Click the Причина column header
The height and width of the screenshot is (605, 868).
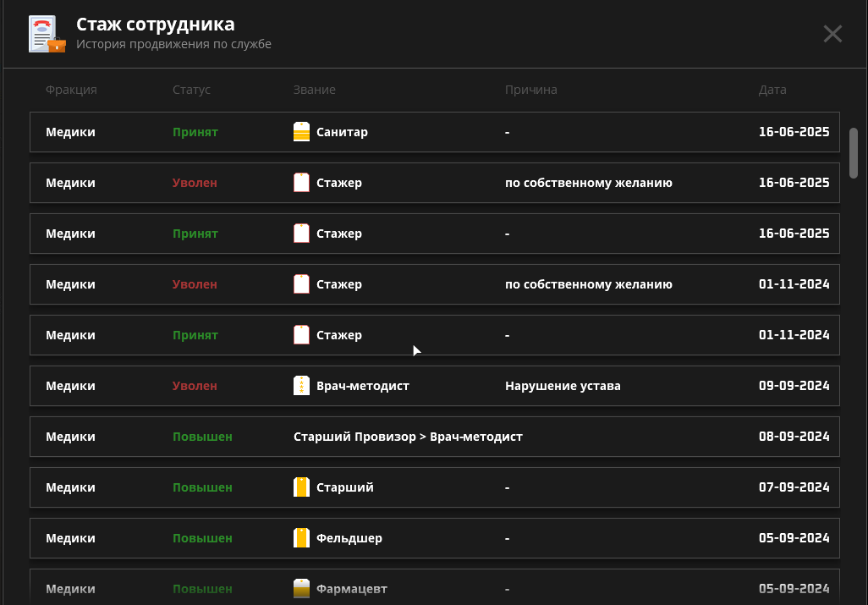(530, 90)
